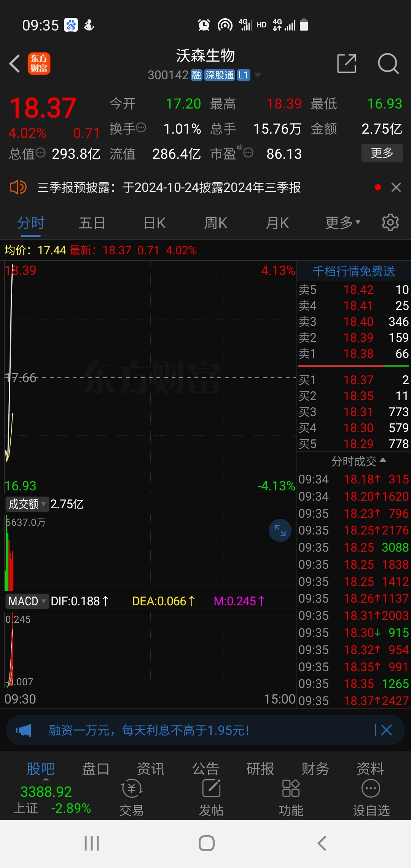The height and width of the screenshot is (868, 411).
Task: Close the 融资 promotion banner
Action: coord(386,730)
